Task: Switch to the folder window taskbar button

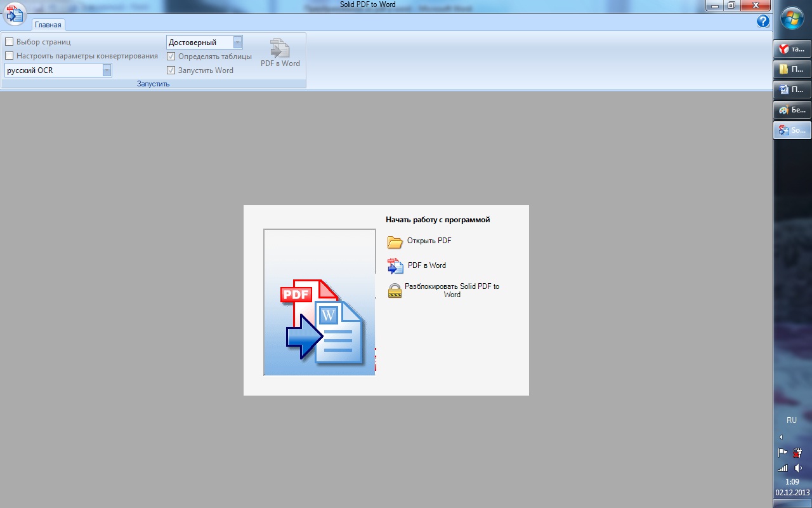Action: pos(792,69)
